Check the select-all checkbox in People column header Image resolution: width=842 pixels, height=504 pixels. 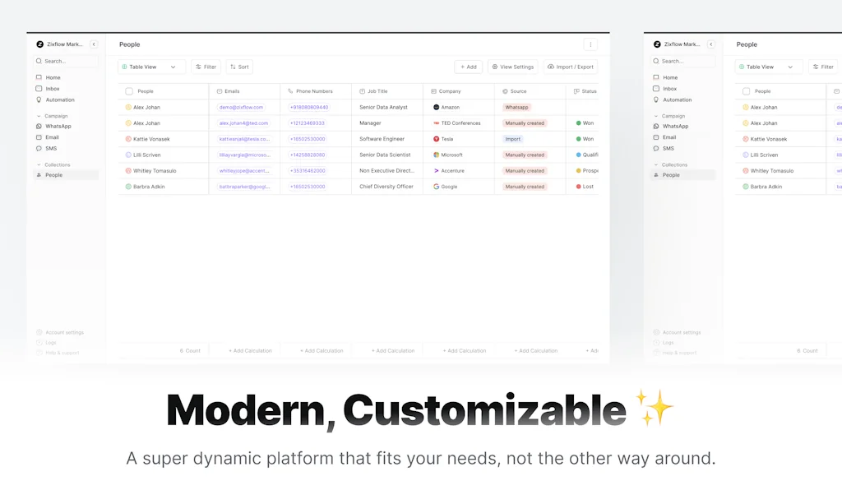129,91
